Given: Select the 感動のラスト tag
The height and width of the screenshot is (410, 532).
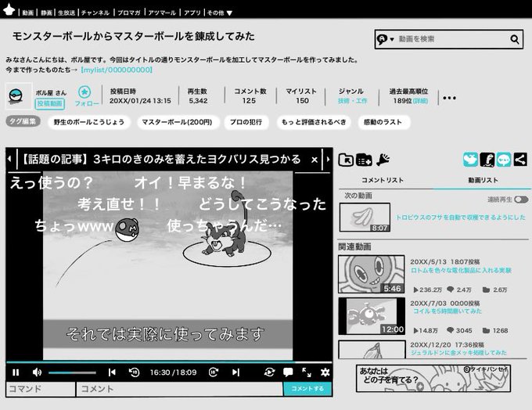Looking at the screenshot, I should point(383,122).
